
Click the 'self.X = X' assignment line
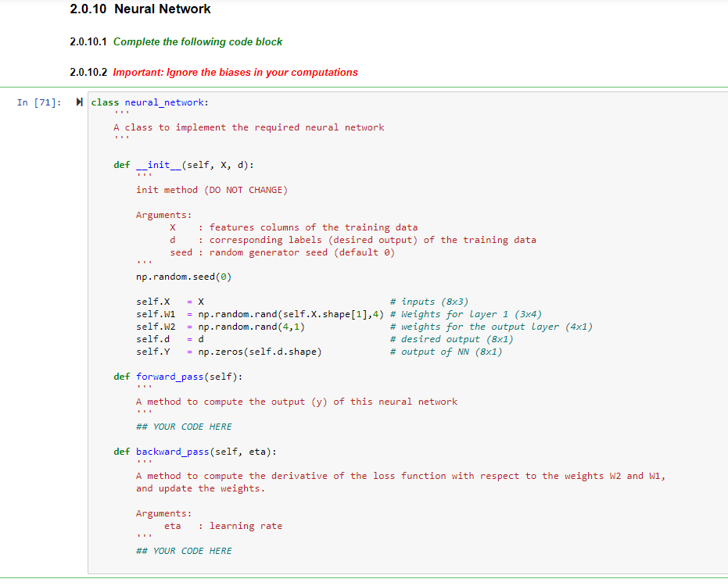pos(170,302)
